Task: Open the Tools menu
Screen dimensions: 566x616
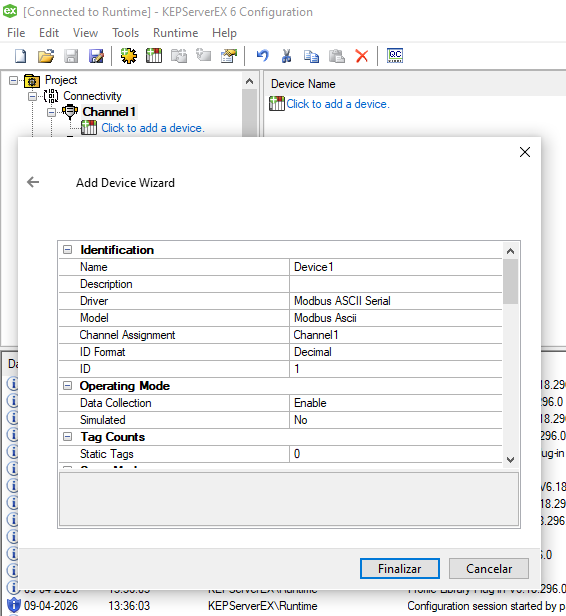Action: (126, 33)
